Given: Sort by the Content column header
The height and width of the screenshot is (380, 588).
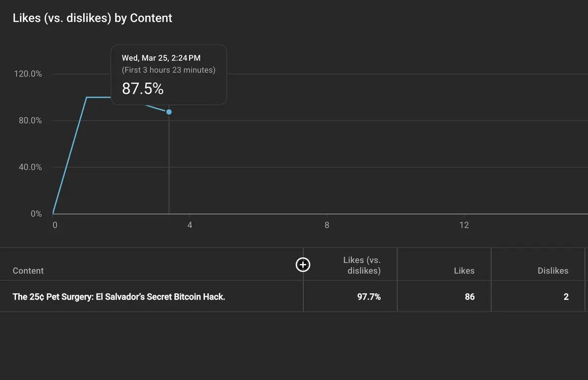Looking at the screenshot, I should (28, 271).
